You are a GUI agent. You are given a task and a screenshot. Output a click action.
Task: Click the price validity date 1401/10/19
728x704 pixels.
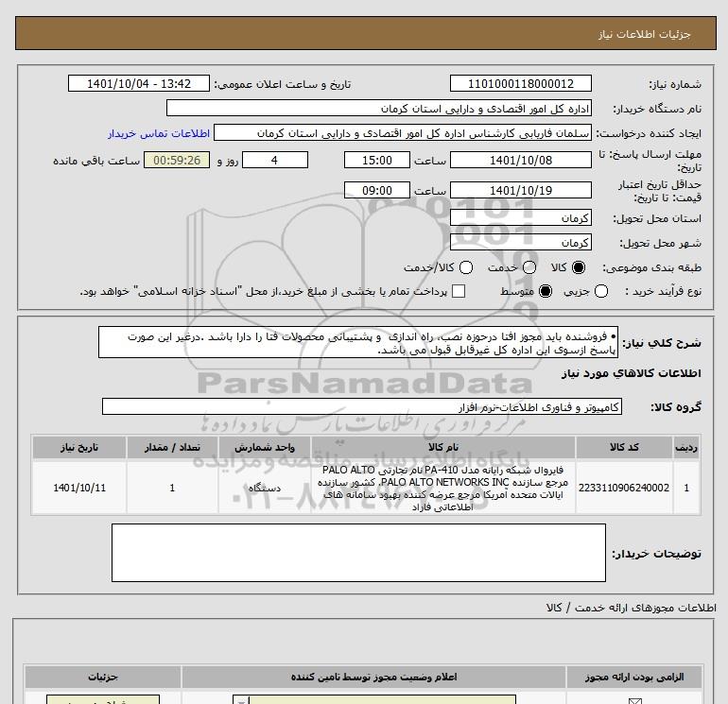point(520,190)
